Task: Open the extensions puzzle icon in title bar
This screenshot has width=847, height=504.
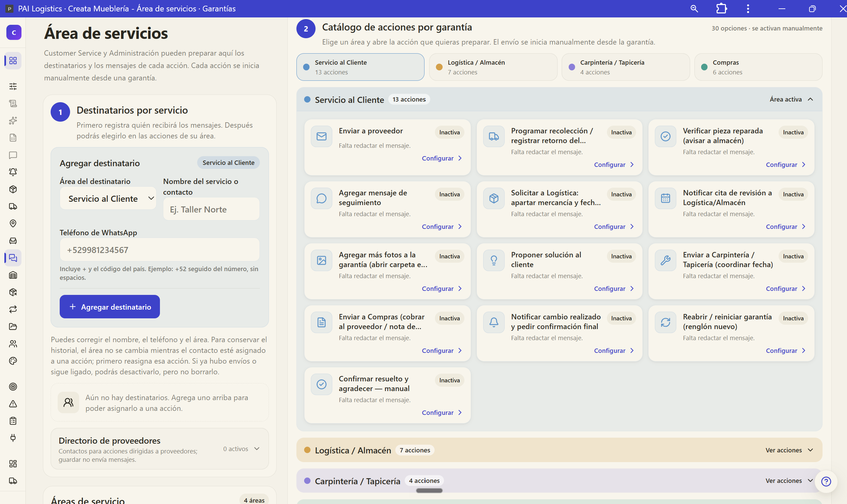Action: (721, 8)
